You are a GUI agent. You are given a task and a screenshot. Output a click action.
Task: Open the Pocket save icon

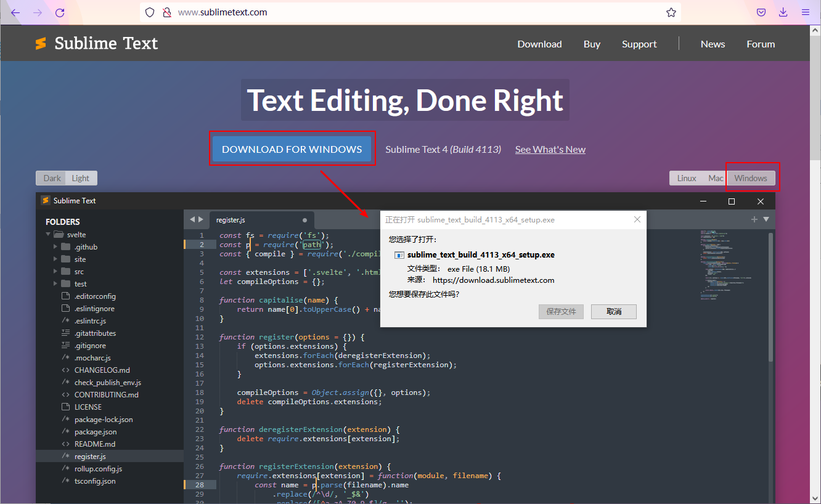point(761,12)
